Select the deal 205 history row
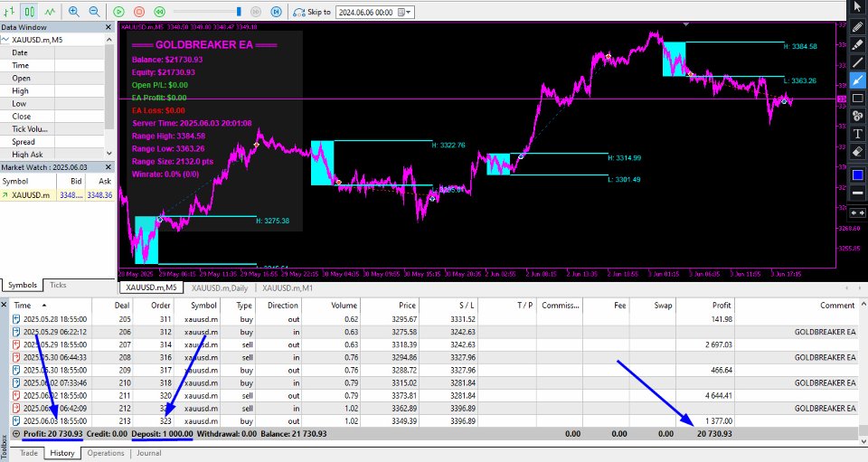The width and height of the screenshot is (868, 462). (435, 319)
